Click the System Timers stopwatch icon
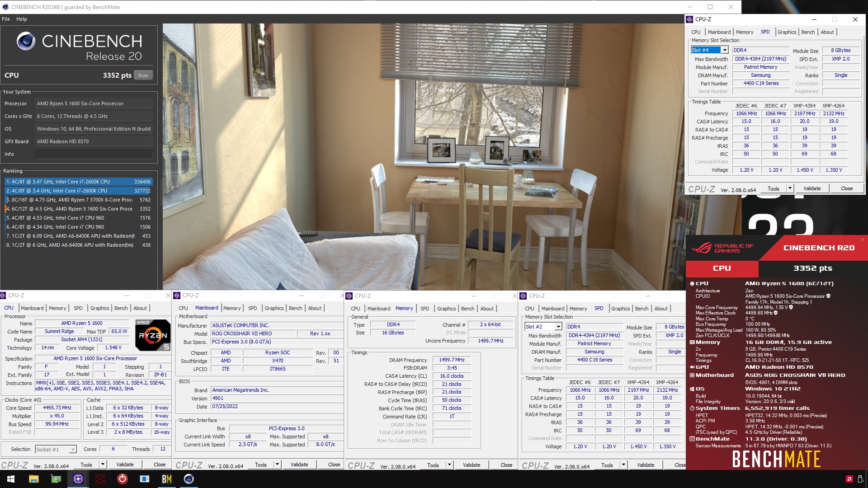The image size is (868, 488). pyautogui.click(x=692, y=408)
